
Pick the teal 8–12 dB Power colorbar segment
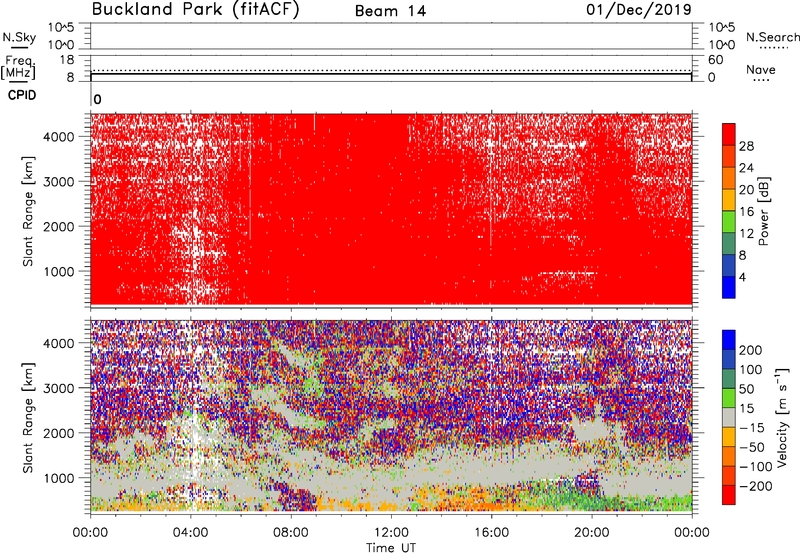coord(729,244)
